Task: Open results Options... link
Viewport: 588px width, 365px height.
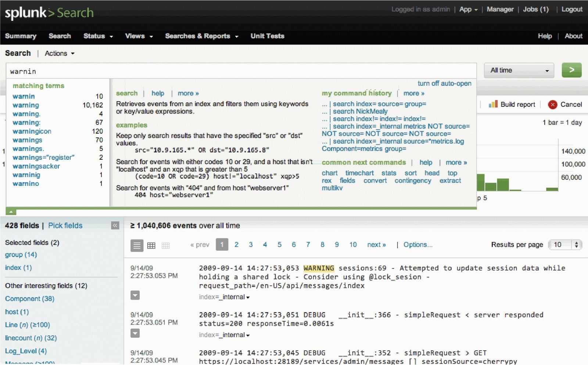Action: [x=418, y=245]
